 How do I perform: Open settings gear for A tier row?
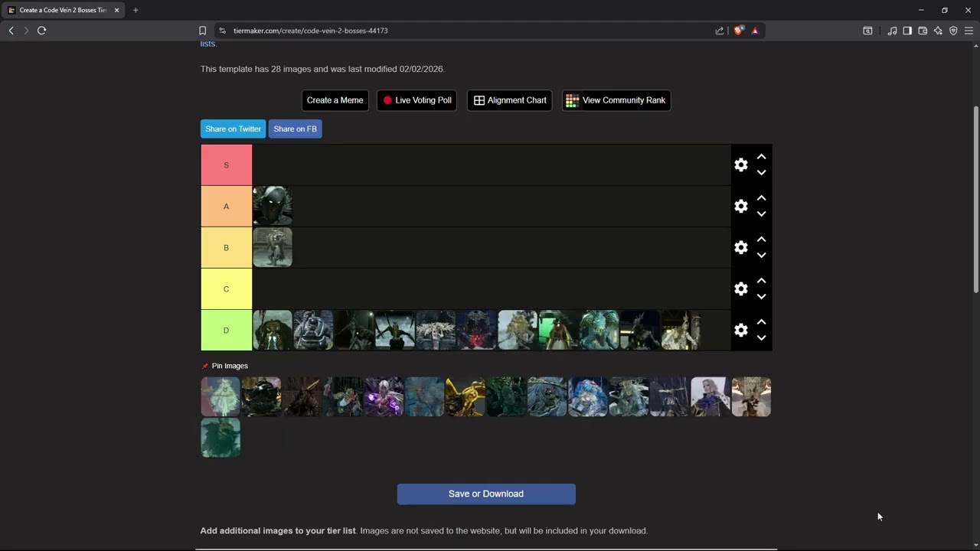[x=740, y=207]
